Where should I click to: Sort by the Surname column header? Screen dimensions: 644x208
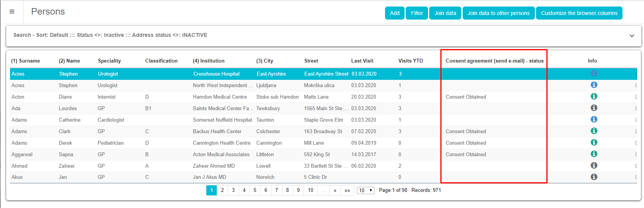[x=26, y=61]
